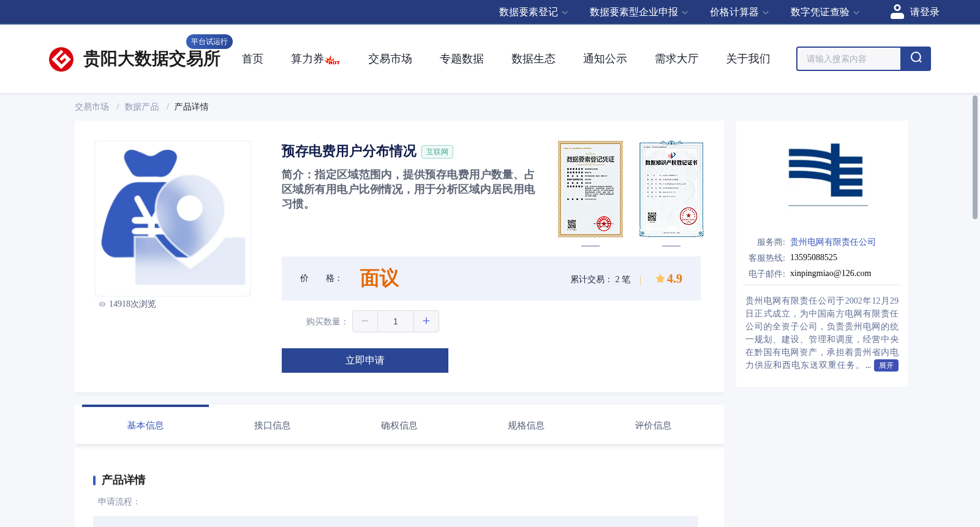Open the 数据要素型企业申报 dropdown
980x527 pixels.
click(639, 12)
